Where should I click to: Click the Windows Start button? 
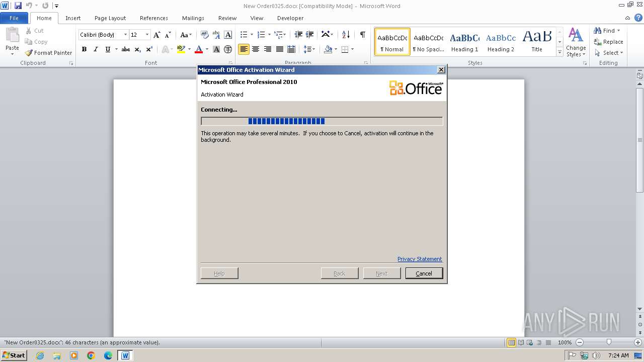[14, 355]
